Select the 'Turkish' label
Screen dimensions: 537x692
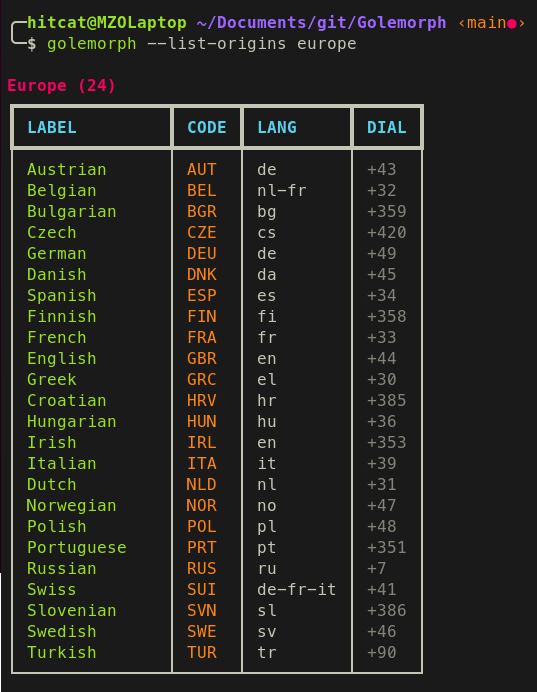[x=62, y=653]
